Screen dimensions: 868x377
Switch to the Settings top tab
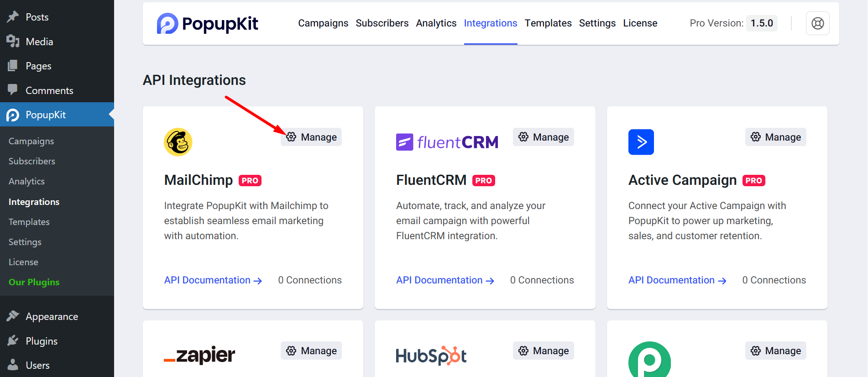[597, 23]
